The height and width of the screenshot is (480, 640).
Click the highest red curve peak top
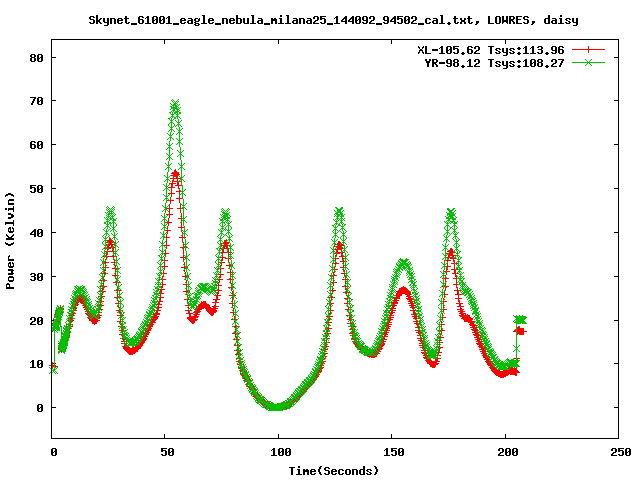(x=175, y=173)
